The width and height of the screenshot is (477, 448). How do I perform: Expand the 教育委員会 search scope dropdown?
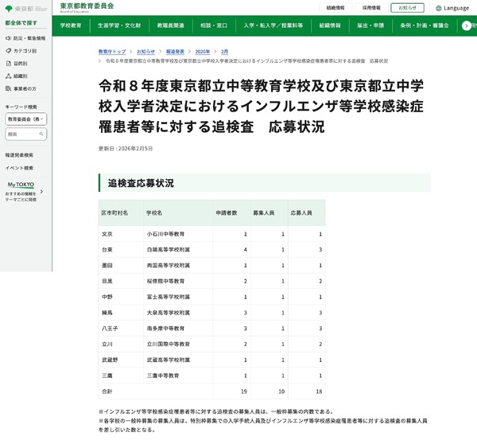pyautogui.click(x=26, y=119)
